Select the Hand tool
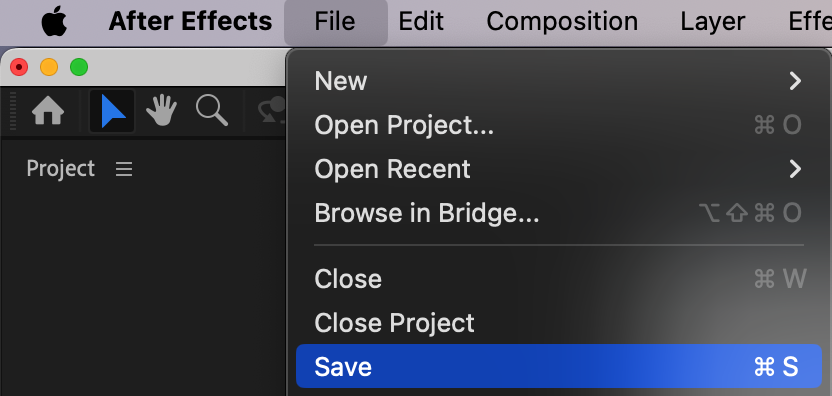This screenshot has width=832, height=396. pos(162,110)
